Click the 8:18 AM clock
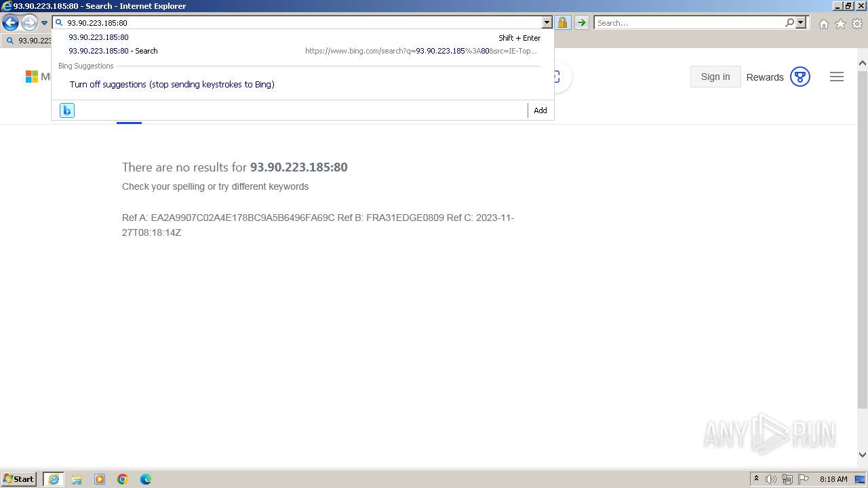Viewport: 868px width, 488px height. tap(833, 479)
